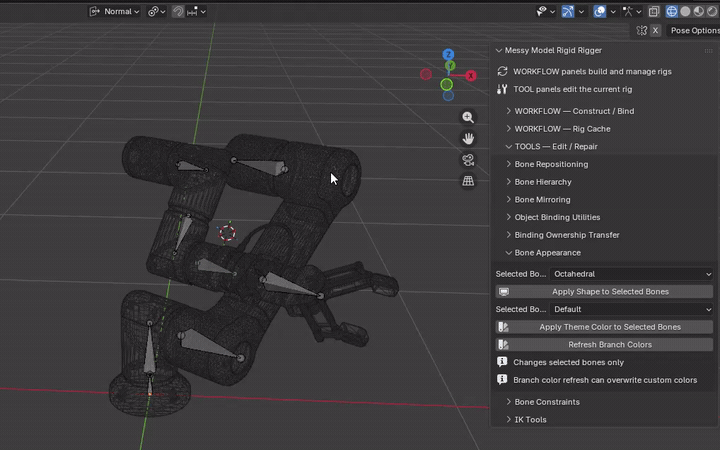Open the Normal orientation dropdown

click(114, 11)
